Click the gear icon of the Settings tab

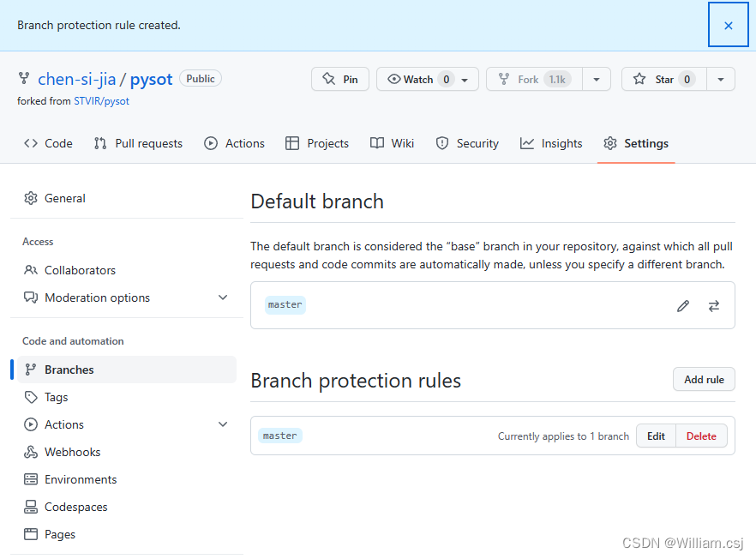[610, 143]
